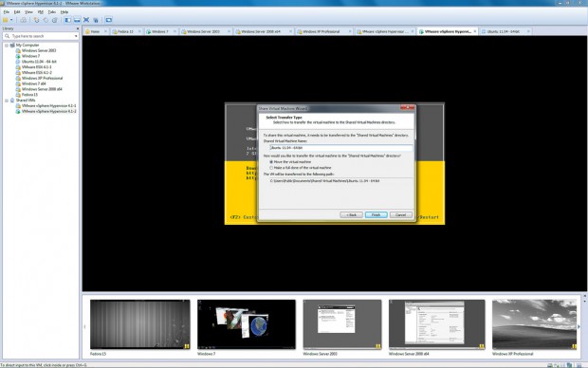Toggle the show library toolbar icon

pyautogui.click(x=68, y=20)
